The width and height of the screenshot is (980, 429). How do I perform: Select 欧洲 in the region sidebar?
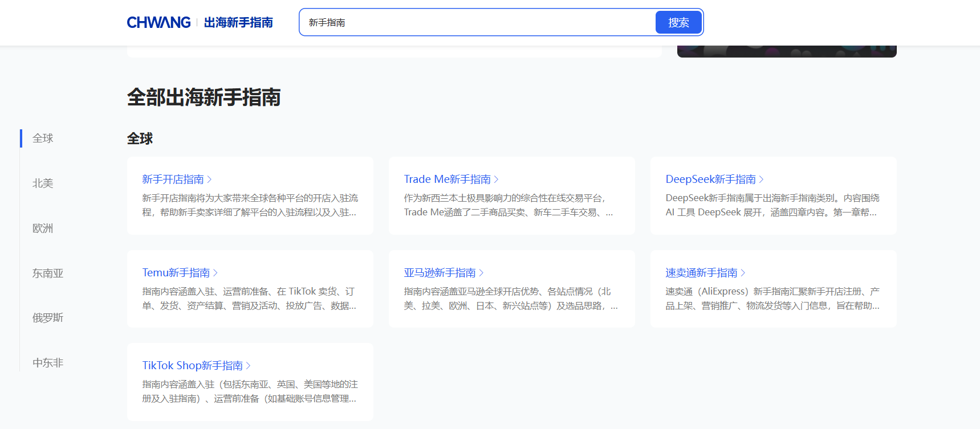click(43, 228)
